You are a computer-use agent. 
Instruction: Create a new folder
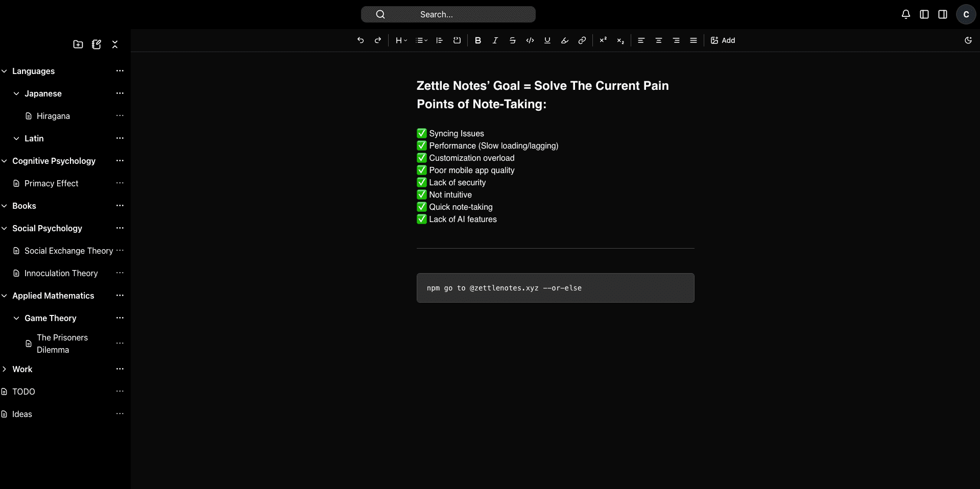pyautogui.click(x=78, y=44)
